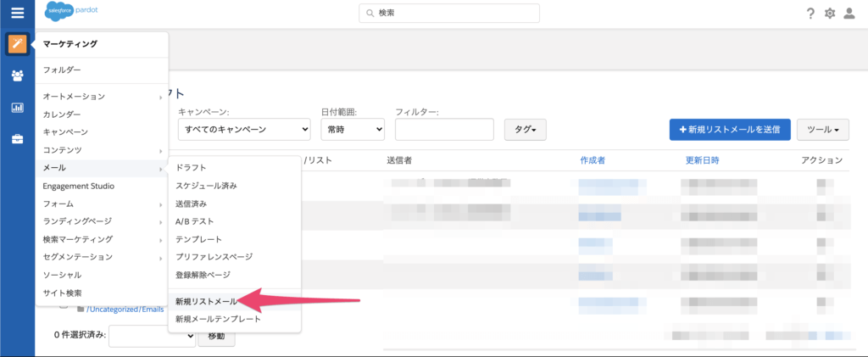Click the 移動 button
The width and height of the screenshot is (868, 357).
click(x=216, y=336)
